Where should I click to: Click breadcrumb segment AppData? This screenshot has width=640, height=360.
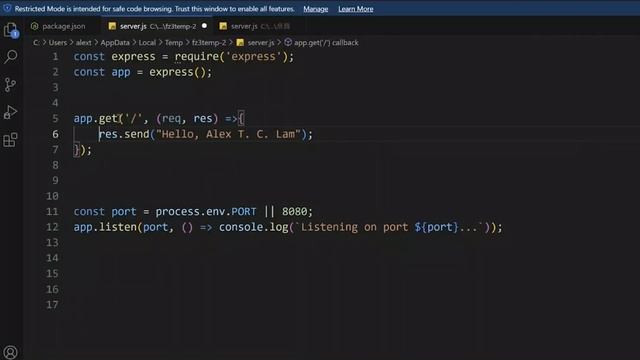(x=115, y=42)
